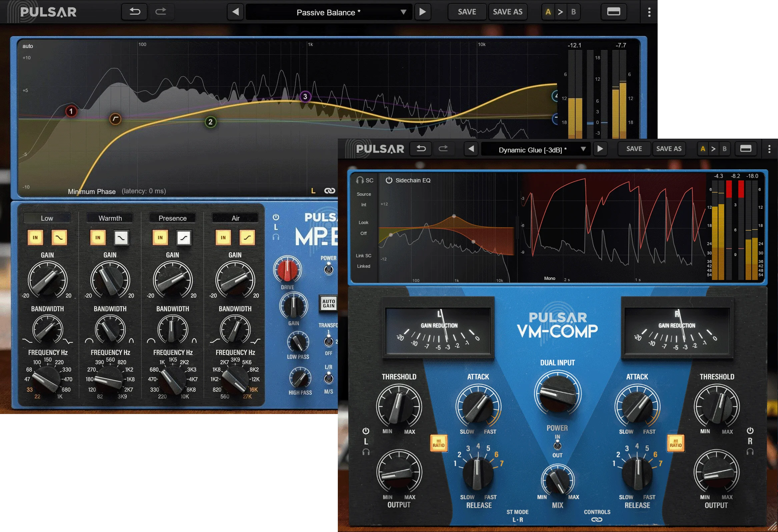778x532 pixels.
Task: Click the Presence band tab label
Action: point(172,218)
